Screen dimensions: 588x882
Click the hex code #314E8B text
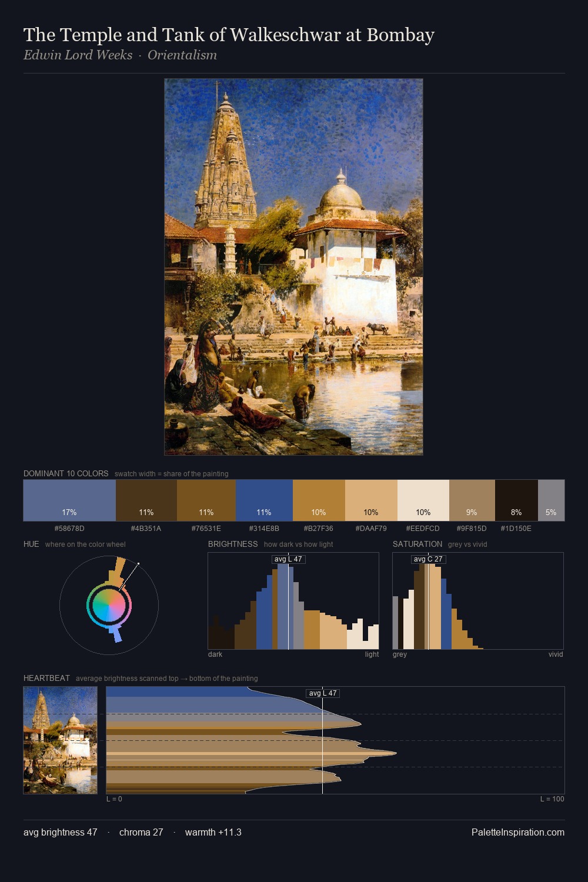[x=264, y=529]
